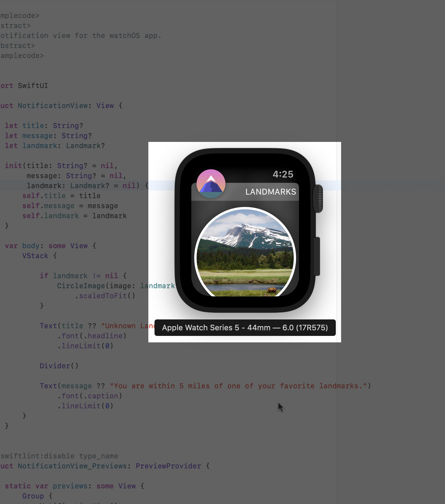Viewport: 445px width, 504px height.
Task: Click 'notification view for the watchOS app' comment
Action: (81, 36)
